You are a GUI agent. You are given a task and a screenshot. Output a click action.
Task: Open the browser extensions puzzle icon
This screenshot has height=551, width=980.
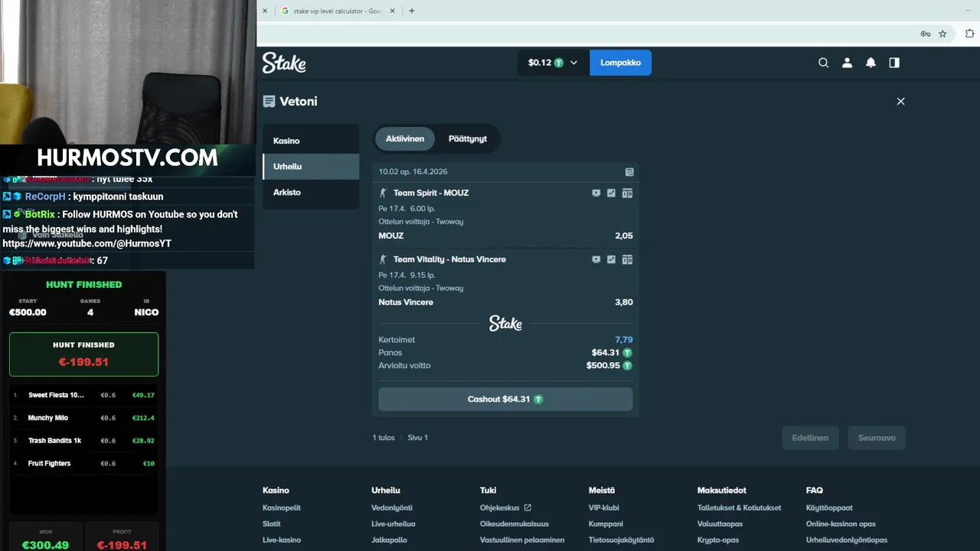click(969, 34)
